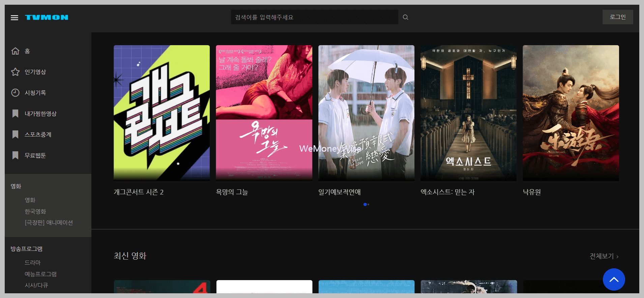Viewport: 644px width, 298px height.
Task: Open 시청기록 in the sidebar
Action: pyautogui.click(x=35, y=93)
